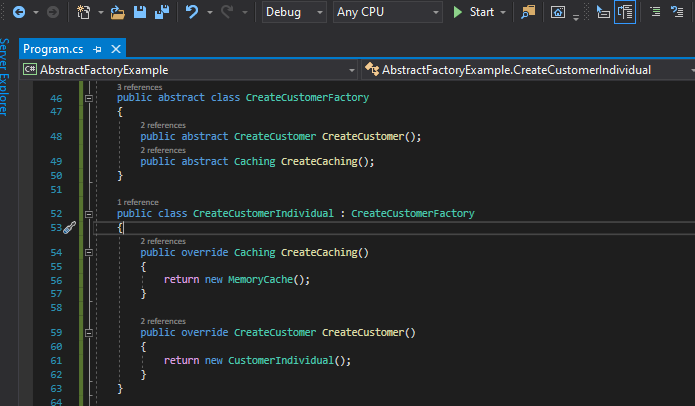Navigate forward with the forward arrow
Viewport: 695px width, 406px height.
[53, 12]
